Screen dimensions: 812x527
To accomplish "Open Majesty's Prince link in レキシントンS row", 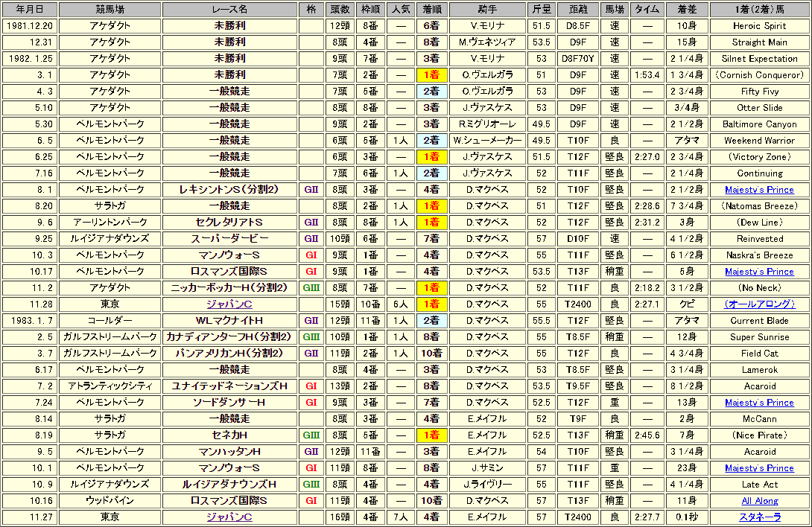I will pos(759,190).
